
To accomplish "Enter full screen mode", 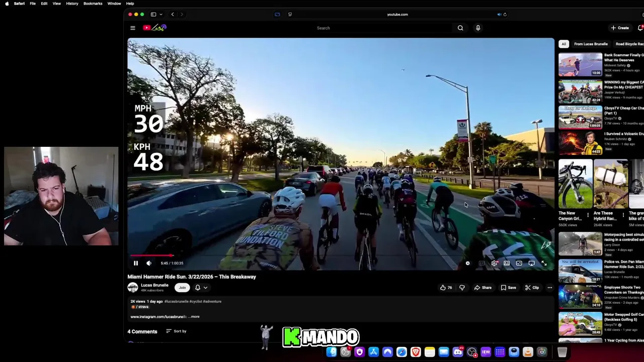I will pyautogui.click(x=544, y=263).
